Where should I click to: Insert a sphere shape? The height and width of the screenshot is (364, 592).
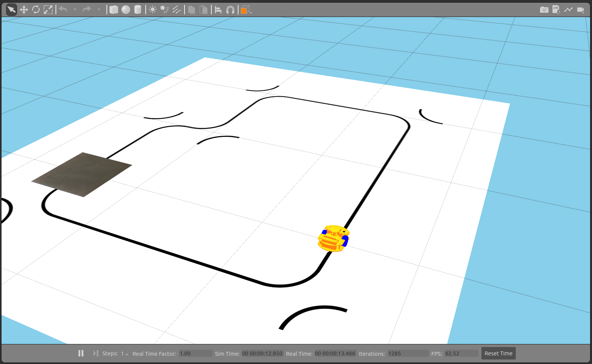pyautogui.click(x=126, y=10)
